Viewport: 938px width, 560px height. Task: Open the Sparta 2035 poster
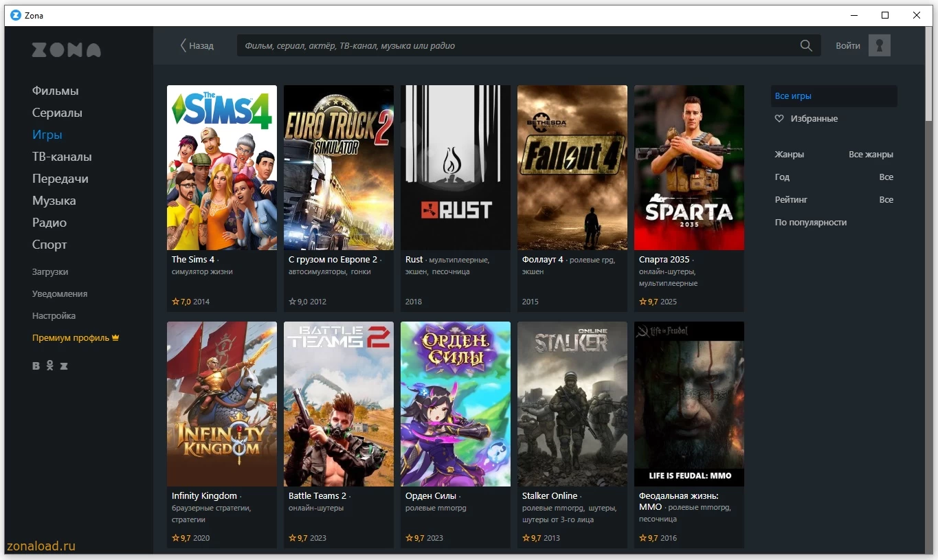click(x=689, y=168)
